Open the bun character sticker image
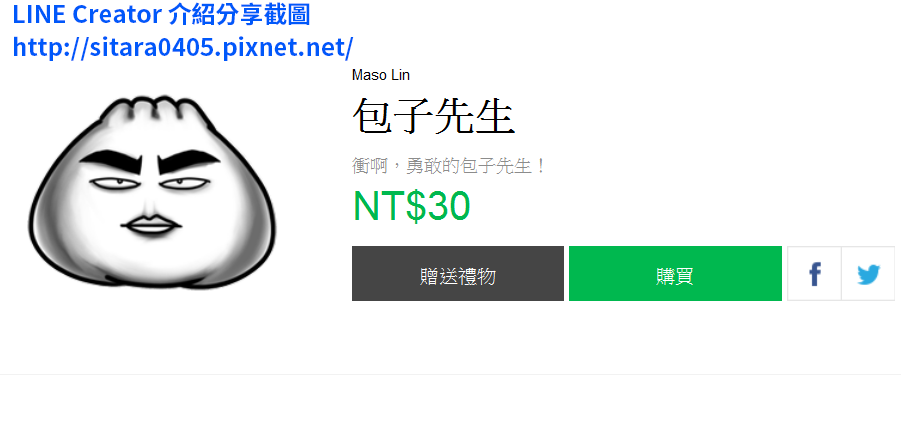 152,192
